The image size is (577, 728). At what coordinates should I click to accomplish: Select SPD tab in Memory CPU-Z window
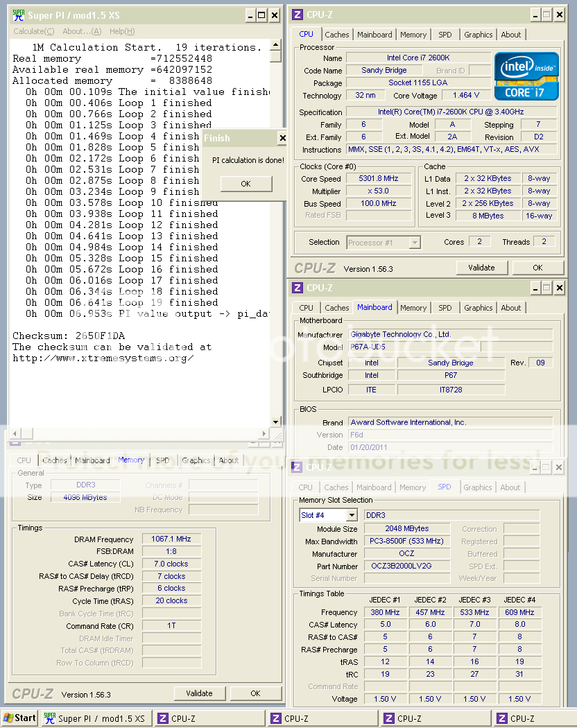click(x=162, y=460)
